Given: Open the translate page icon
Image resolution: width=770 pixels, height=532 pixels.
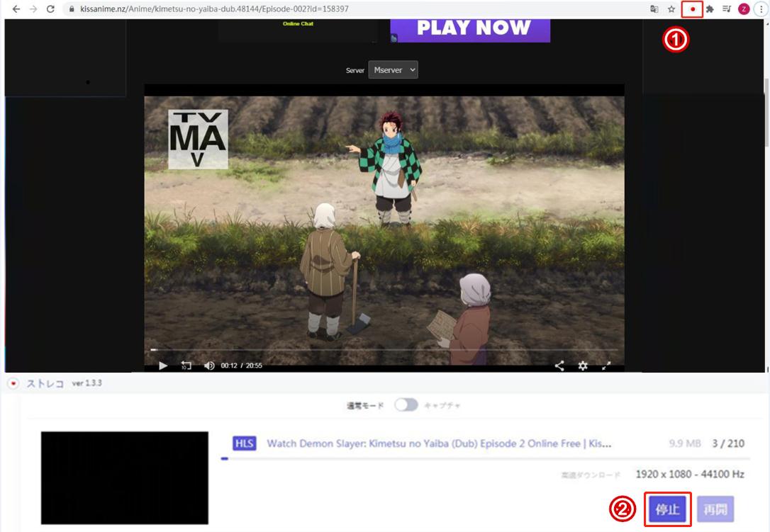Looking at the screenshot, I should pyautogui.click(x=654, y=9).
